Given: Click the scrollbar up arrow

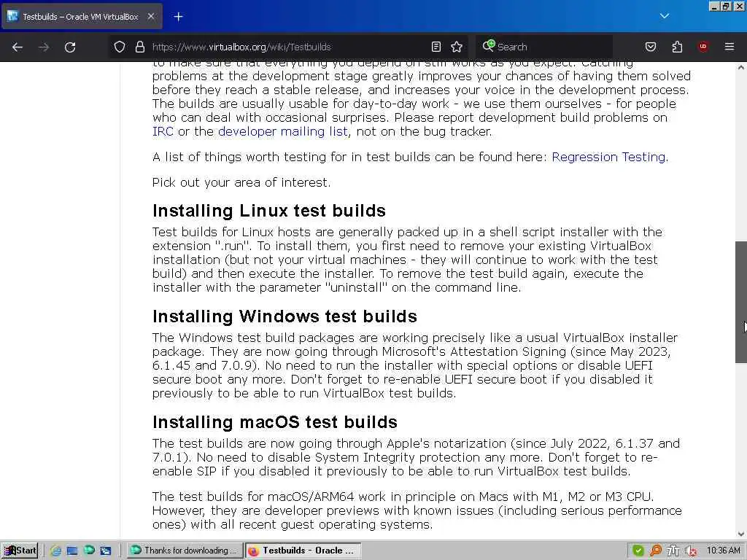Looking at the screenshot, I should (x=741, y=68).
